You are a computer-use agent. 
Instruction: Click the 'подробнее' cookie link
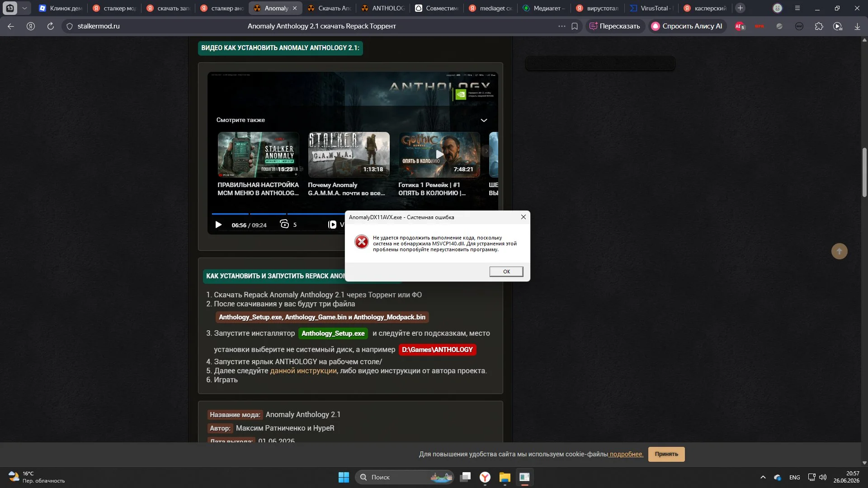(x=626, y=454)
